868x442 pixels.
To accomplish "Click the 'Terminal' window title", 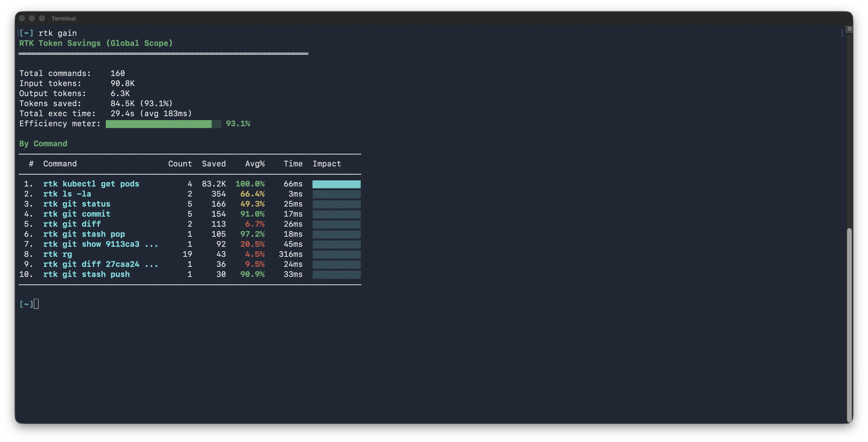I will [x=64, y=19].
